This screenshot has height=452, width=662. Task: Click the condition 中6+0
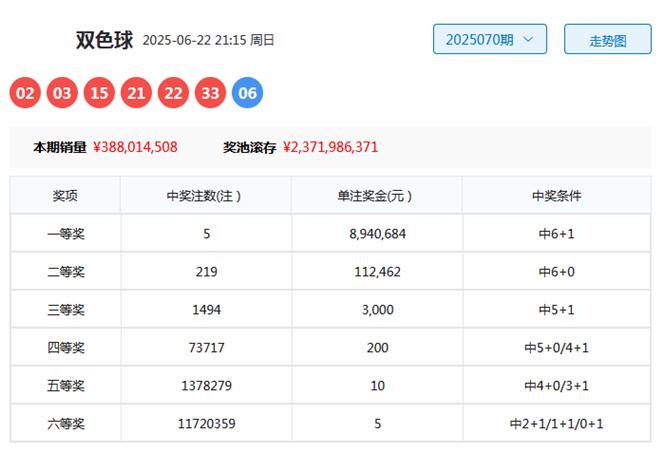[x=556, y=271]
